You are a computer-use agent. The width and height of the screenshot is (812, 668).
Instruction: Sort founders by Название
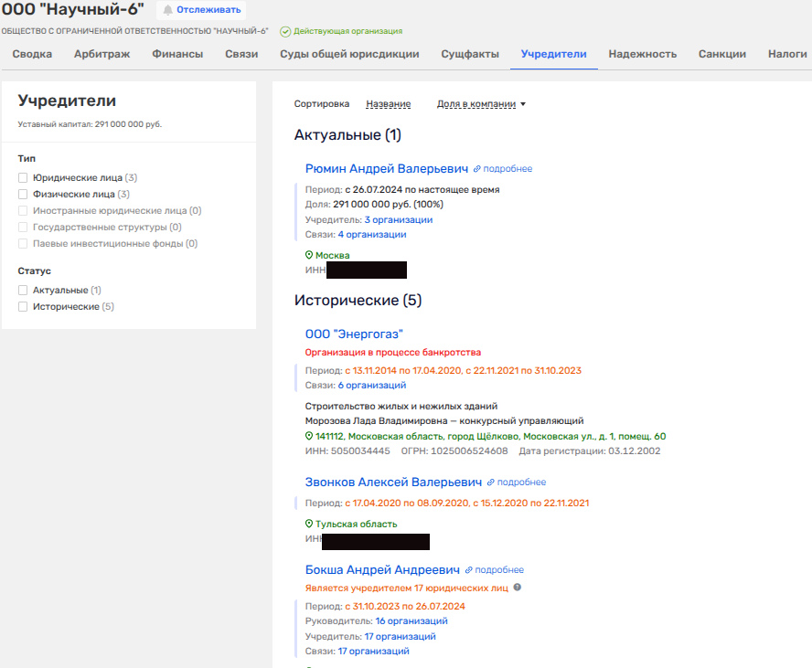388,104
